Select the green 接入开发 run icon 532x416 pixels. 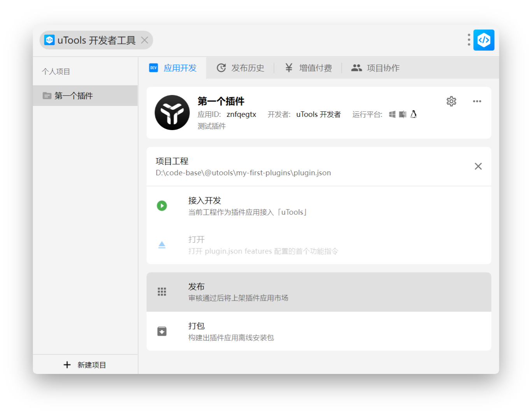click(x=162, y=206)
